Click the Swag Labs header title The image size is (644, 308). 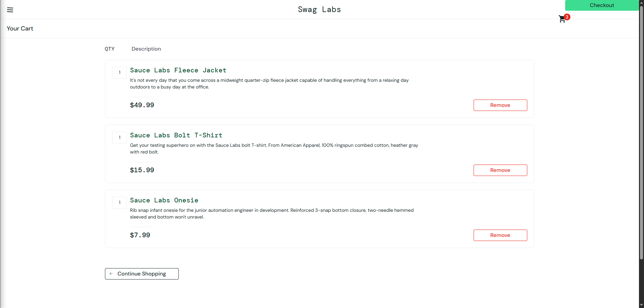[x=319, y=10]
